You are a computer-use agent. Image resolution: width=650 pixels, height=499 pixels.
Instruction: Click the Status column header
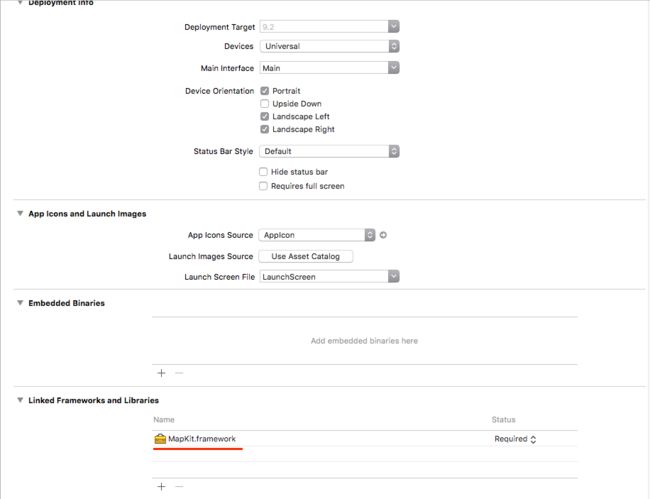(503, 419)
